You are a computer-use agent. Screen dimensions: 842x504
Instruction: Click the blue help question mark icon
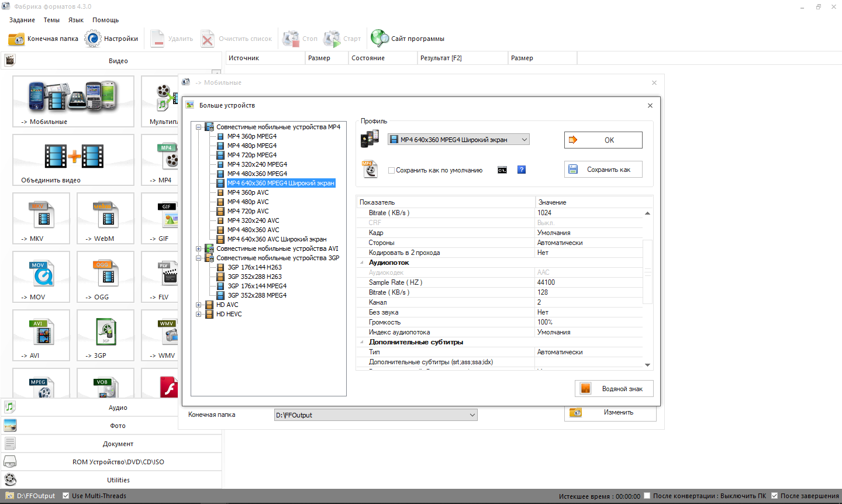522,170
